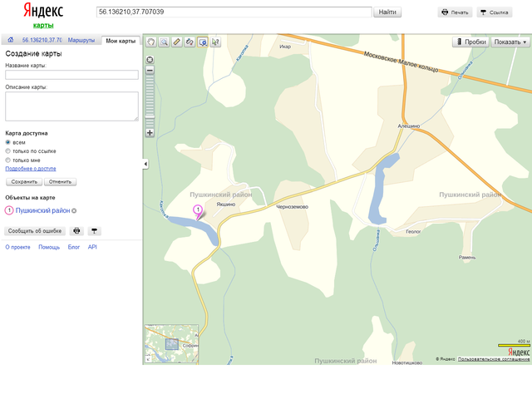The width and height of the screenshot is (532, 409).
Task: Click the Якшино label on map
Action: click(226, 204)
